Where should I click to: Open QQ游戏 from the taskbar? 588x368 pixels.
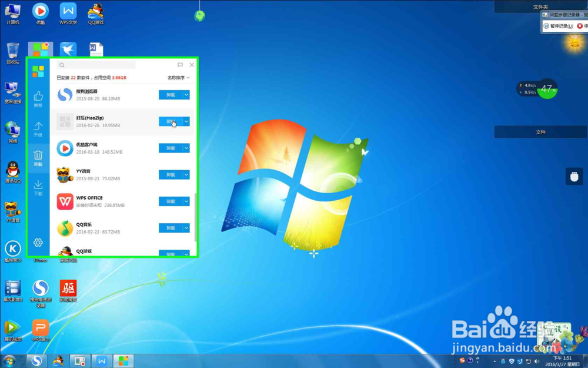(x=58, y=362)
